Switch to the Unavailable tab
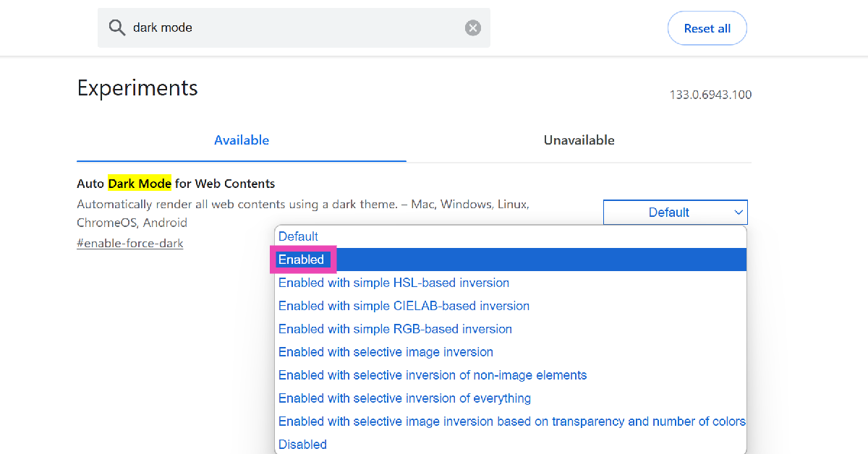The width and height of the screenshot is (868, 454). pyautogui.click(x=579, y=140)
